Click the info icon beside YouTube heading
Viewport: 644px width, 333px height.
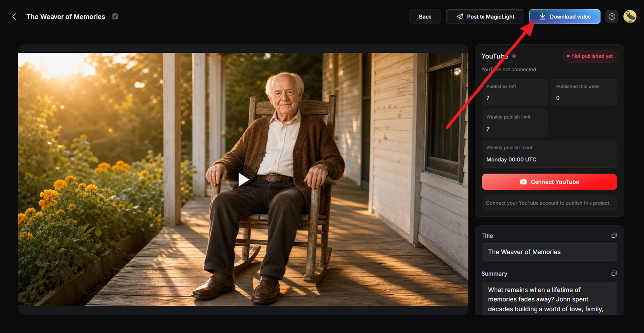(514, 56)
